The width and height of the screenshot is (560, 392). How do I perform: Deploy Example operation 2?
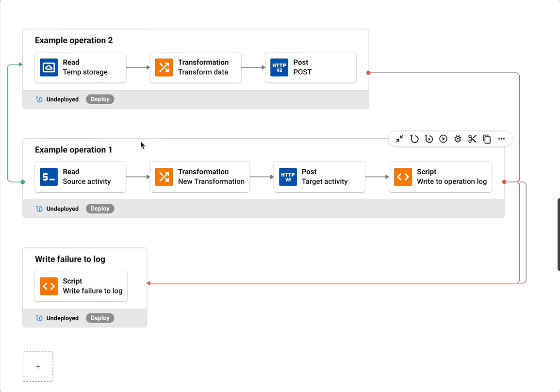pyautogui.click(x=100, y=99)
